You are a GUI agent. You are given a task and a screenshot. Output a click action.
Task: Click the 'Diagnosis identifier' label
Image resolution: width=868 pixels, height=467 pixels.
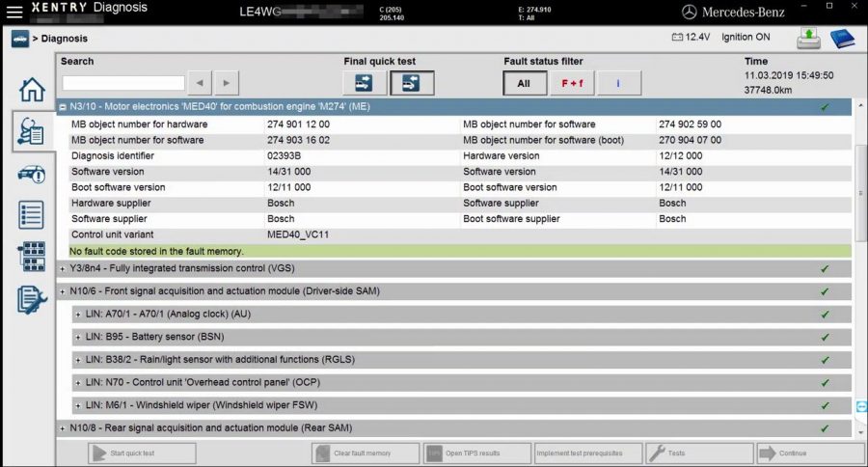point(113,156)
